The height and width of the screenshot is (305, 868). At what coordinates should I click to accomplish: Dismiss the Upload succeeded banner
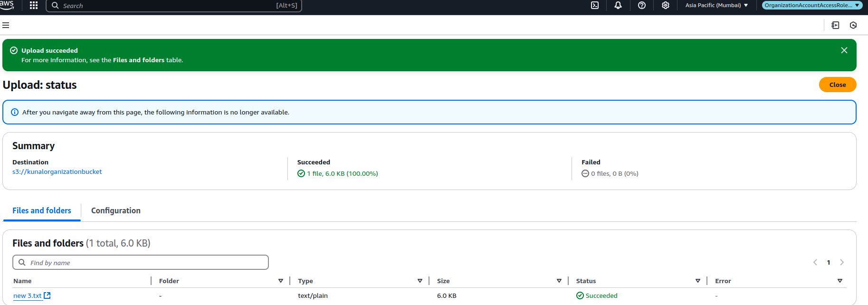click(844, 50)
